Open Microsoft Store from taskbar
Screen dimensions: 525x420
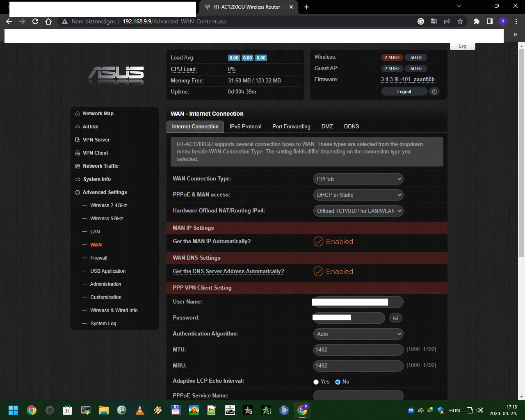pos(68,410)
